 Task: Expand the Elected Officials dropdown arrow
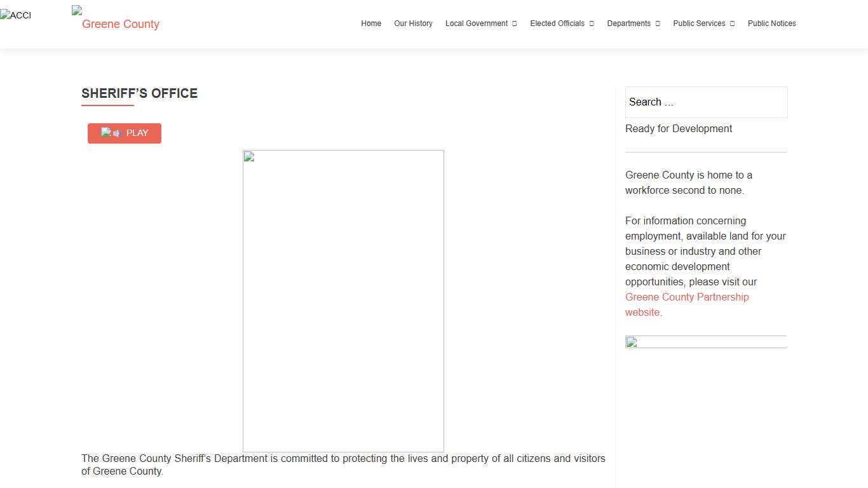[592, 24]
